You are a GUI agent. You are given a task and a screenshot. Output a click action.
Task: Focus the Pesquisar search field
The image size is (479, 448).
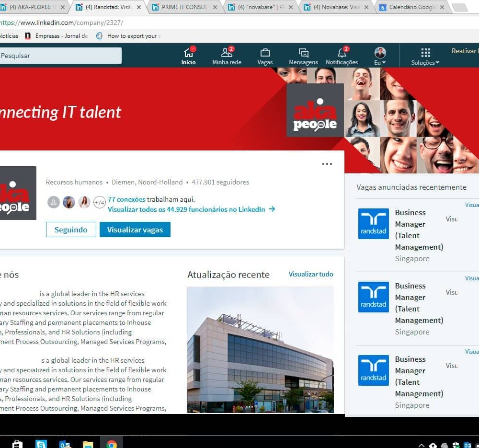(x=60, y=56)
